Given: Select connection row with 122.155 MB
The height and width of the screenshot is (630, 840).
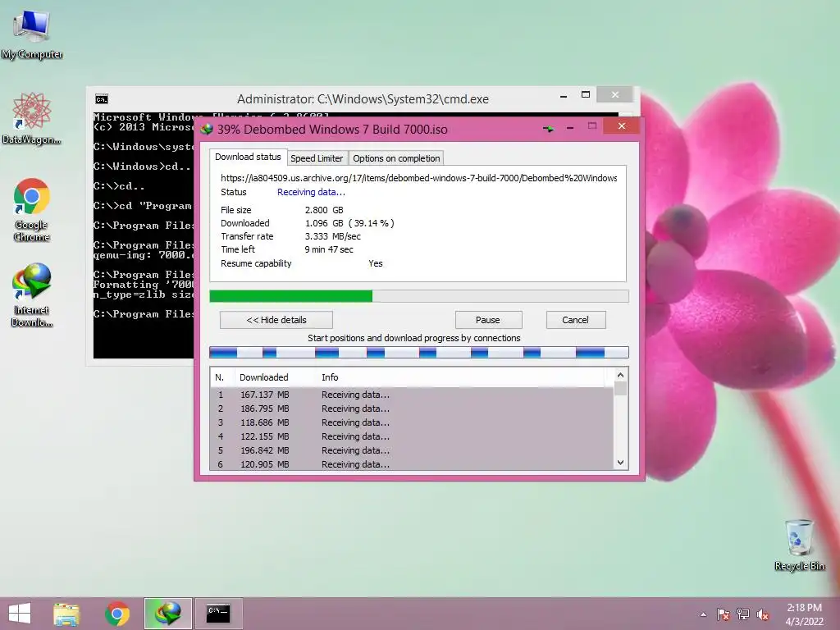Looking at the screenshot, I should (x=412, y=436).
